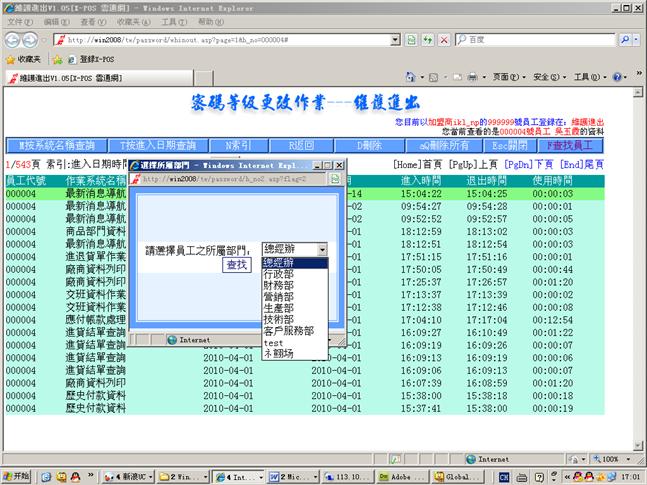Click the IE back navigation arrow
The height and width of the screenshot is (485, 647).
pos(14,40)
